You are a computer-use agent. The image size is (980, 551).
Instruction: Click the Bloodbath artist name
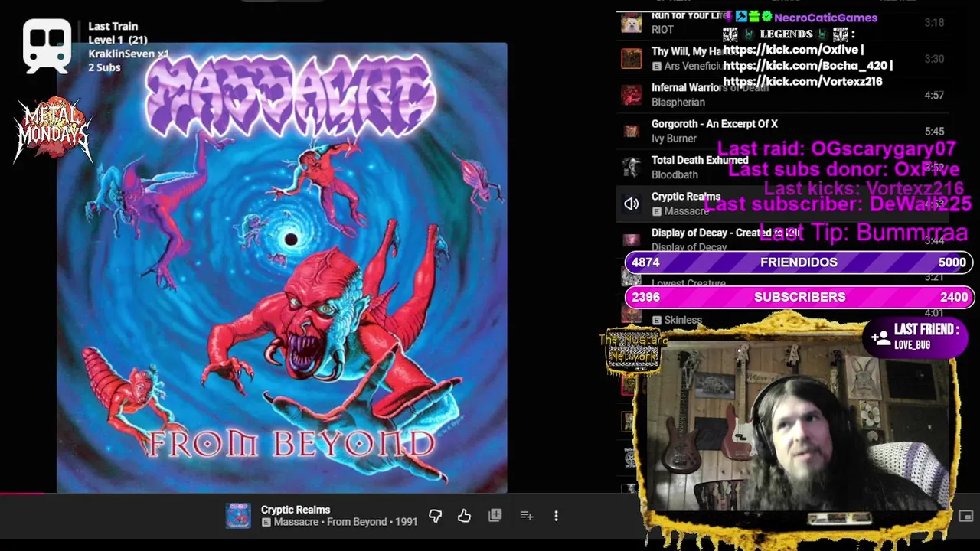[675, 174]
